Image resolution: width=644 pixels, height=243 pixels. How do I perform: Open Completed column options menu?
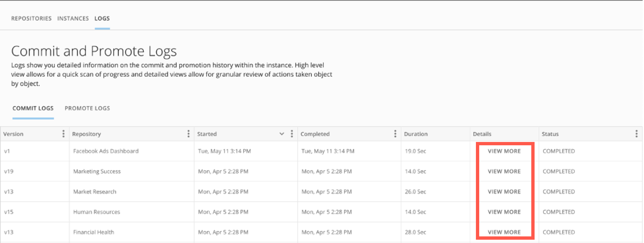395,134
